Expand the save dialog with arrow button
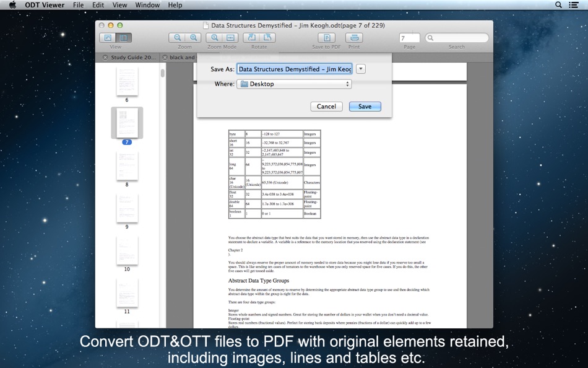The height and width of the screenshot is (368, 588). click(x=360, y=69)
